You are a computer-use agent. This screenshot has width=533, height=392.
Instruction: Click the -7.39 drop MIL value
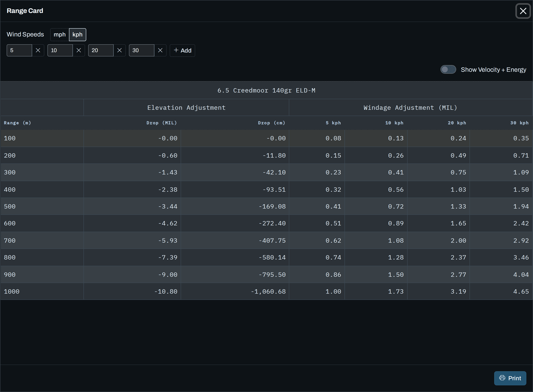(168, 258)
